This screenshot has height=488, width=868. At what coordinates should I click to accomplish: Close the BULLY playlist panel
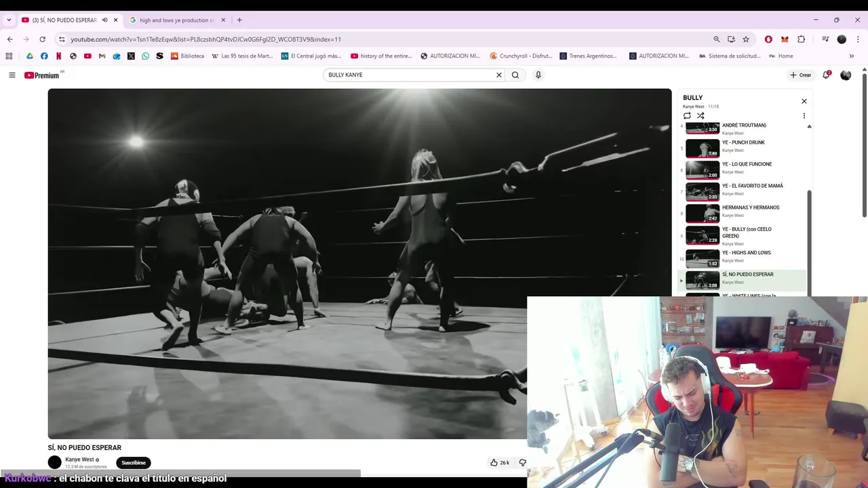(x=804, y=101)
